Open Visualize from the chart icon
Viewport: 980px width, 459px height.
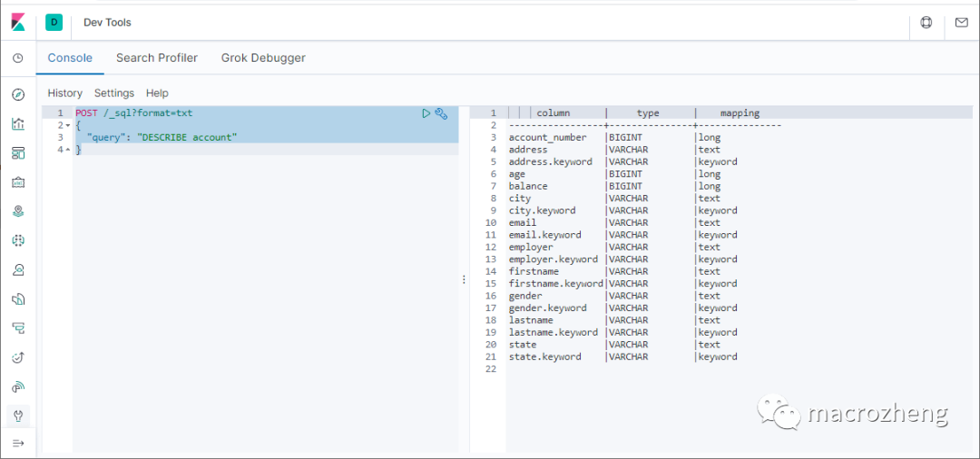click(x=18, y=124)
